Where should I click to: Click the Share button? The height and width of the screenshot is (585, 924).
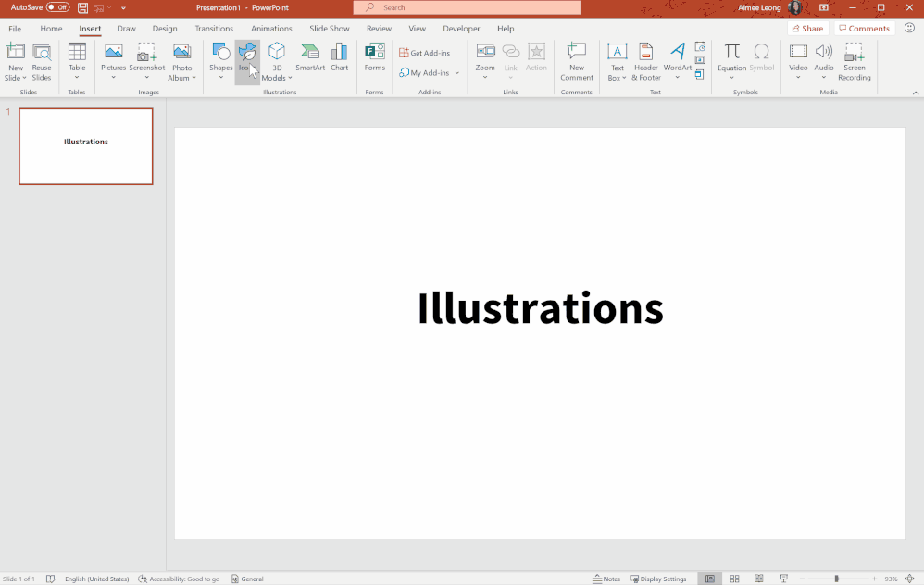(806, 29)
